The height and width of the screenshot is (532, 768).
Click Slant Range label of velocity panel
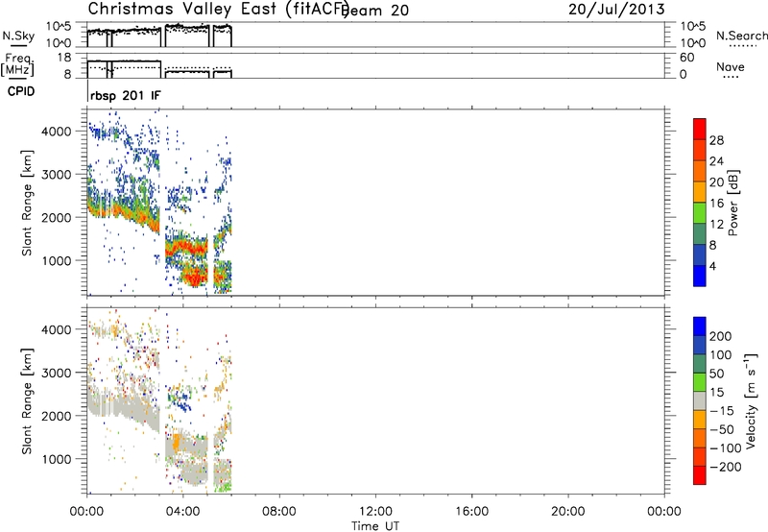(x=27, y=401)
